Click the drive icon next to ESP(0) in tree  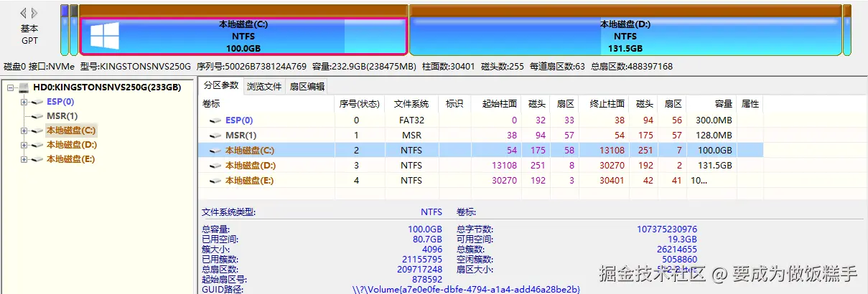pos(37,102)
